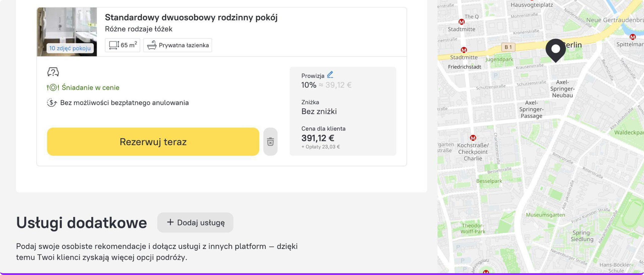
Task: Click the question-mark bed icon
Action: [x=53, y=72]
